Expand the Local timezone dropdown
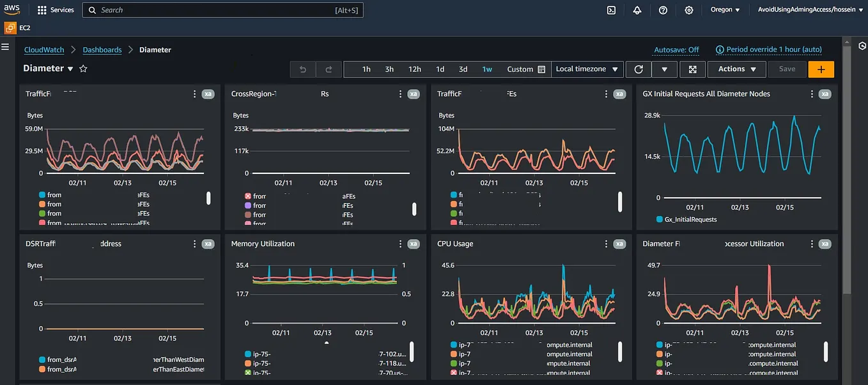The height and width of the screenshot is (385, 868). coord(587,69)
